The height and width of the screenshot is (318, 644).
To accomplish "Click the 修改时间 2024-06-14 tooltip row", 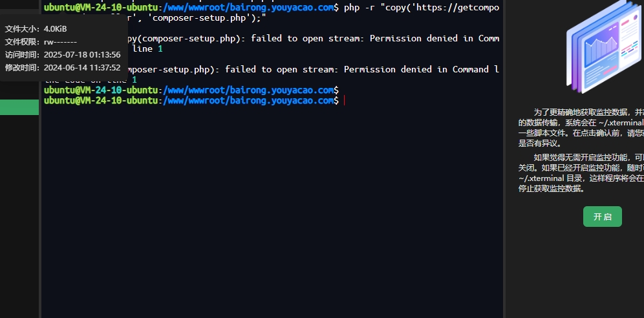I will (62, 67).
